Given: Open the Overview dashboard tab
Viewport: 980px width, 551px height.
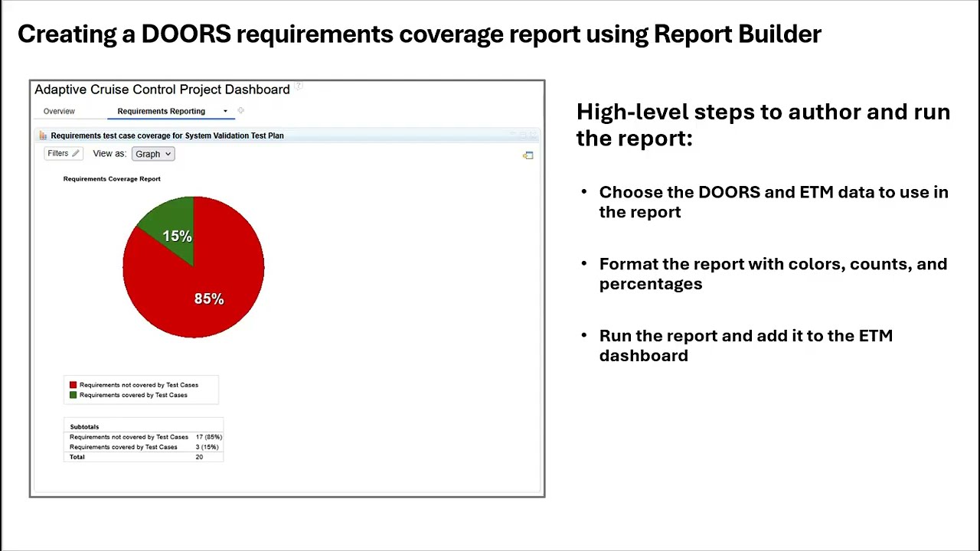Looking at the screenshot, I should 59,112.
